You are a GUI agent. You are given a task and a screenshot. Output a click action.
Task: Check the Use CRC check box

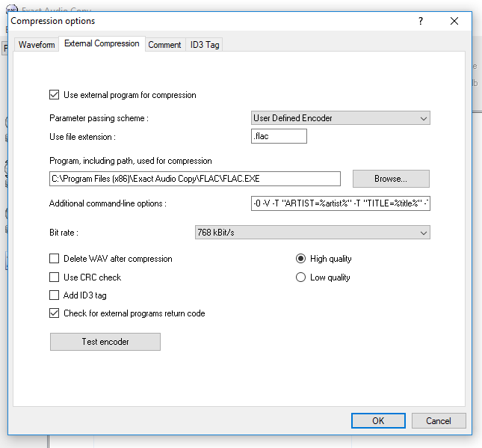(54, 277)
